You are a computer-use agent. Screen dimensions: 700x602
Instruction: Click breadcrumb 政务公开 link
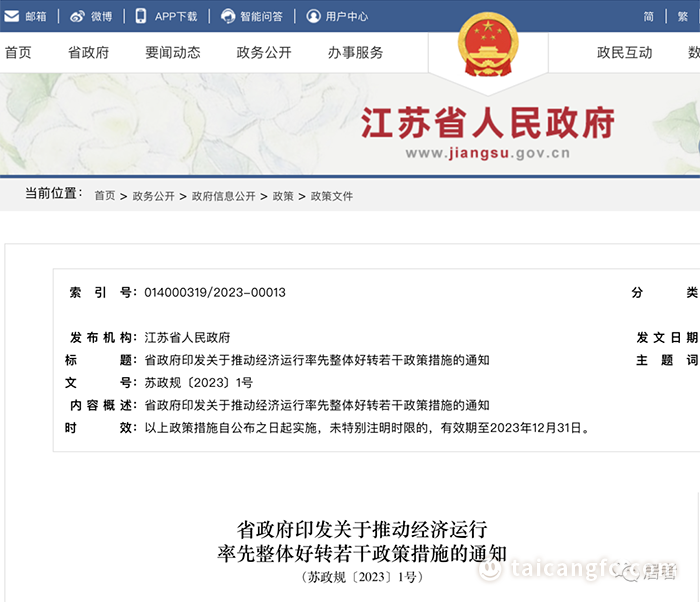point(154,196)
